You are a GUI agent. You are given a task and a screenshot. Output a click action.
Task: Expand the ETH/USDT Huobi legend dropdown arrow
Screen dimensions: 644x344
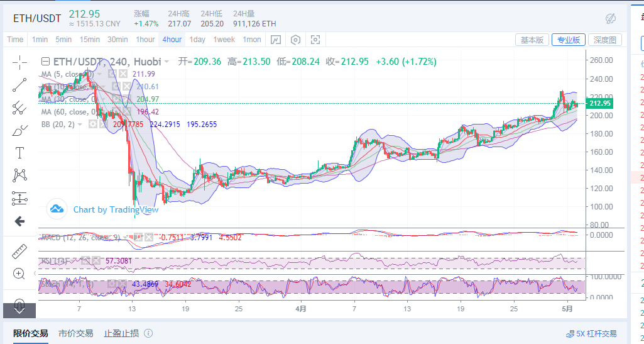point(166,62)
